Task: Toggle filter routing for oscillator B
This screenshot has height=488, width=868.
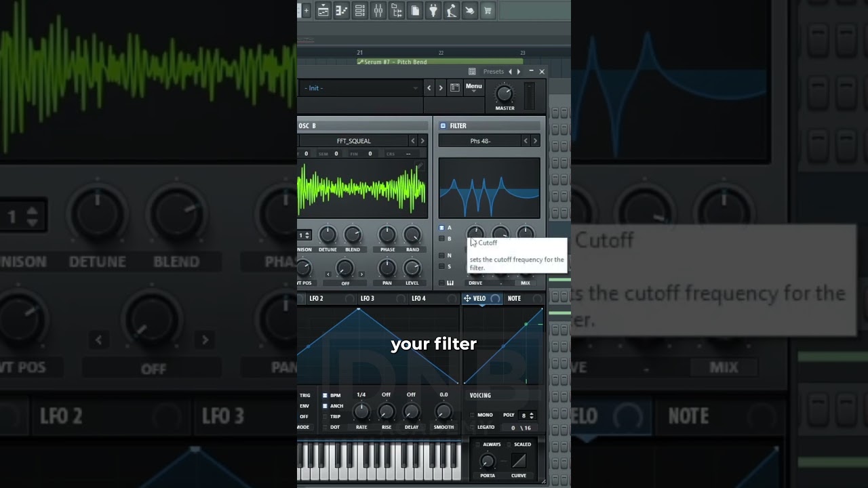Action: [x=441, y=239]
